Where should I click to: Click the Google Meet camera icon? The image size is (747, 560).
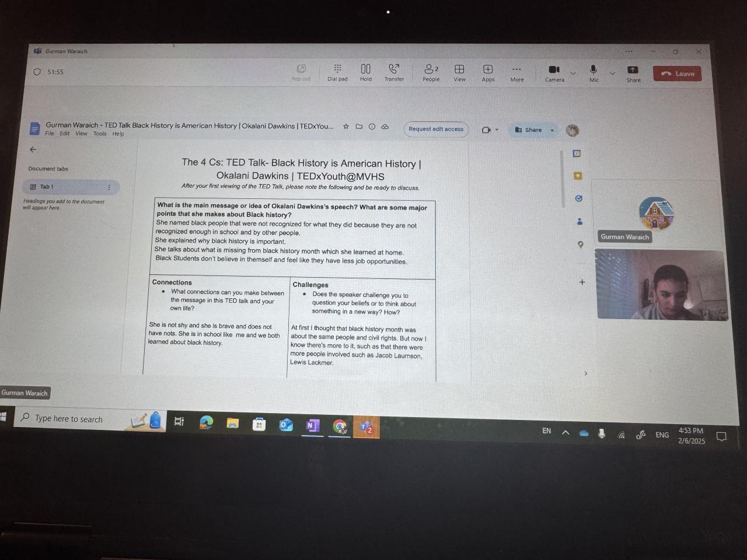pyautogui.click(x=486, y=129)
